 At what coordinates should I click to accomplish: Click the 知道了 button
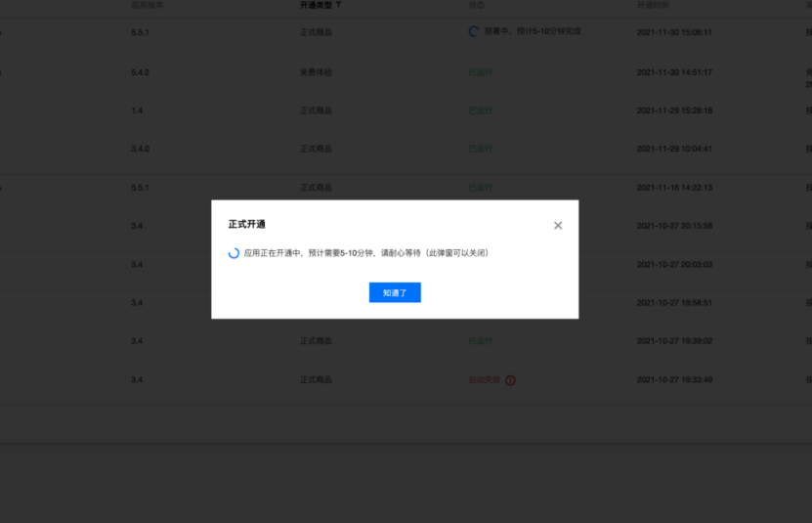[395, 292]
